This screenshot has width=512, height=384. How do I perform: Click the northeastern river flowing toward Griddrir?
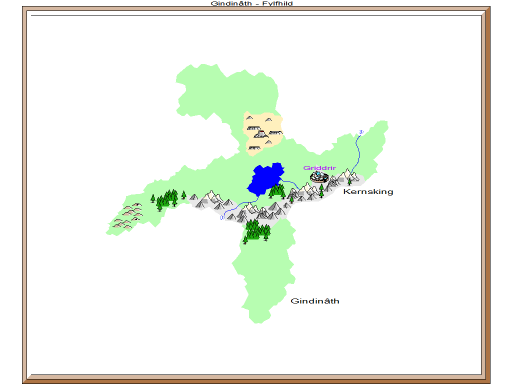(x=357, y=152)
